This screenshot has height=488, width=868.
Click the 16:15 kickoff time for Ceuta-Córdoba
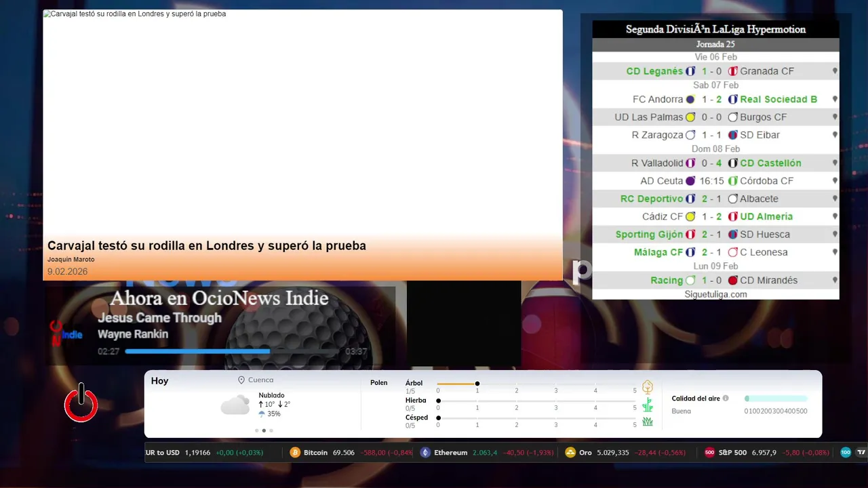coord(711,181)
